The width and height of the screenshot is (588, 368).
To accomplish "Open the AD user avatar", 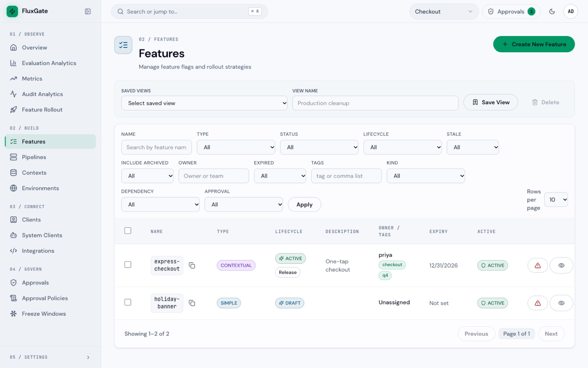I will click(571, 11).
